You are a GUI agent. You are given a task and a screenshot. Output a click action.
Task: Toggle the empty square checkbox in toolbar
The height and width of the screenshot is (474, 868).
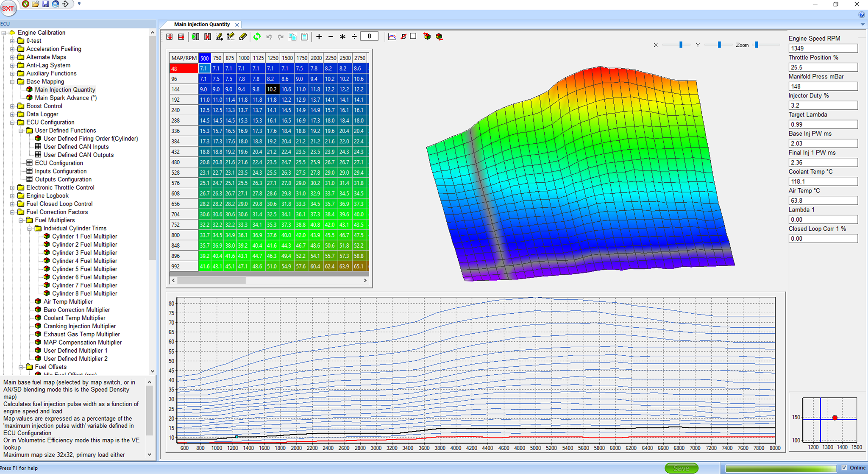(x=413, y=36)
